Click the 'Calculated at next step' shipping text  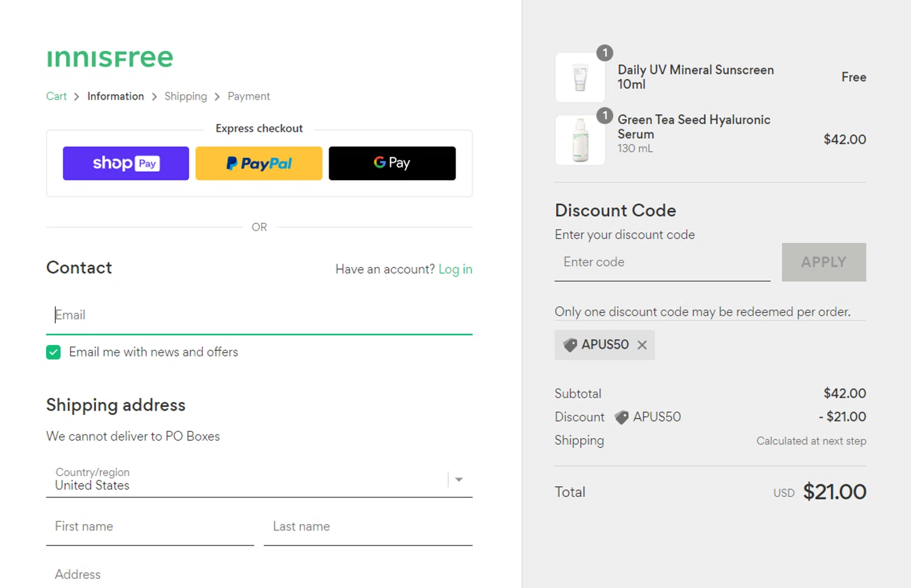811,441
